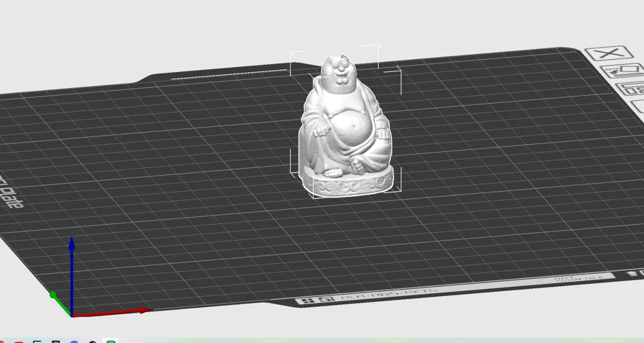Click the plate's arrange objects icon
Viewport: 644px width, 343px height.
[x=632, y=88]
